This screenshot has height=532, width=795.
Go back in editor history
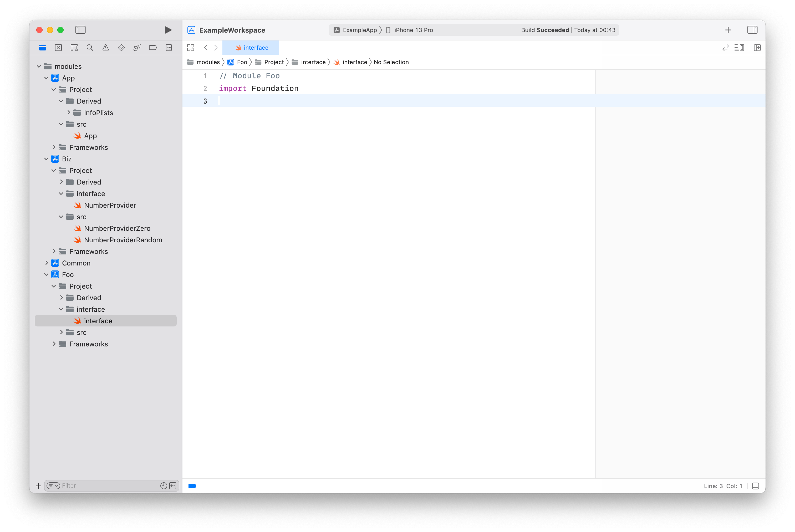[206, 48]
